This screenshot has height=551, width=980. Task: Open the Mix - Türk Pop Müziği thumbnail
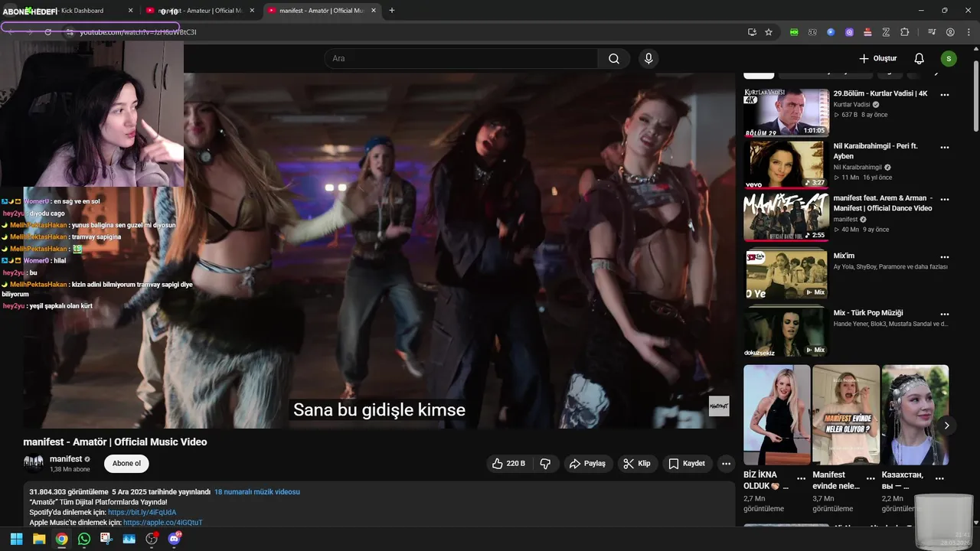(786, 331)
